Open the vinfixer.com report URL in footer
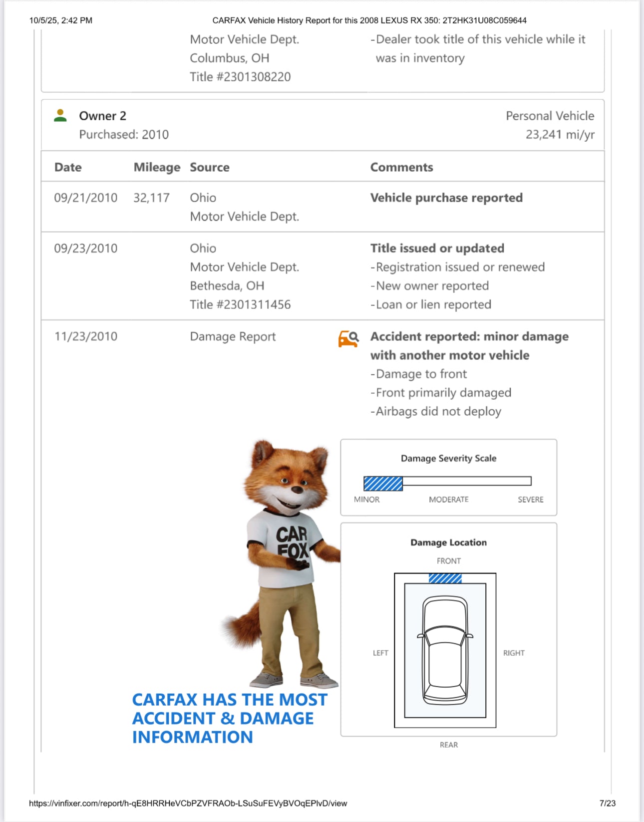 coord(188,803)
